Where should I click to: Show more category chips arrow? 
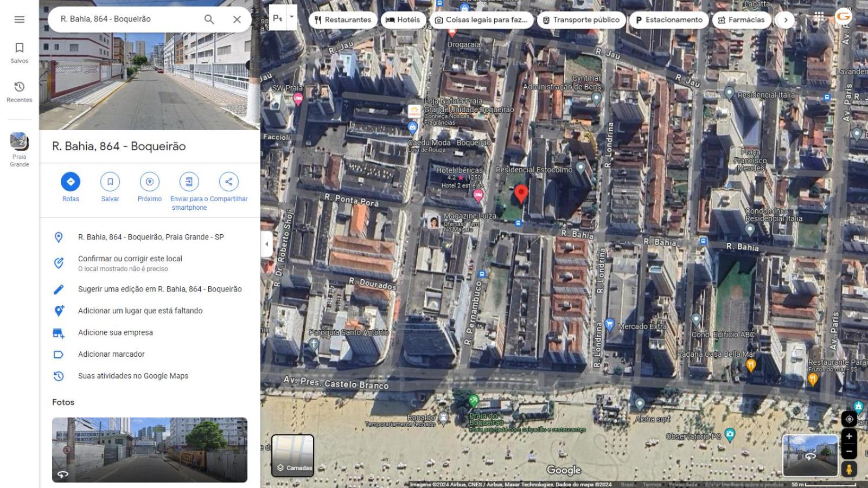click(786, 20)
